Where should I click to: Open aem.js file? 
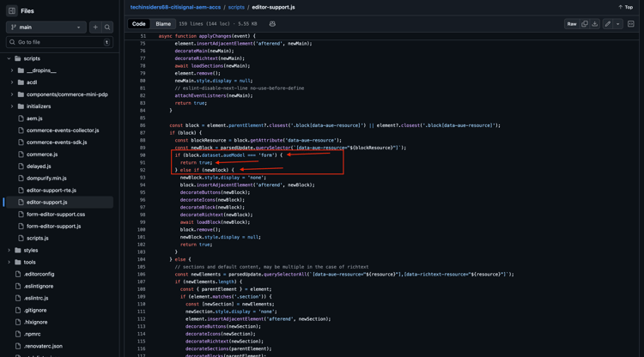coord(34,118)
